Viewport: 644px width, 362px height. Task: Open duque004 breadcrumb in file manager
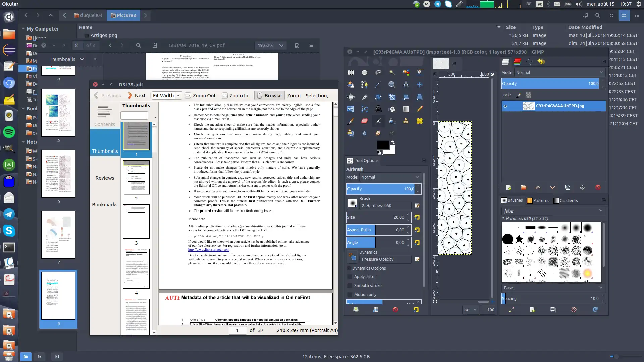[x=88, y=15]
